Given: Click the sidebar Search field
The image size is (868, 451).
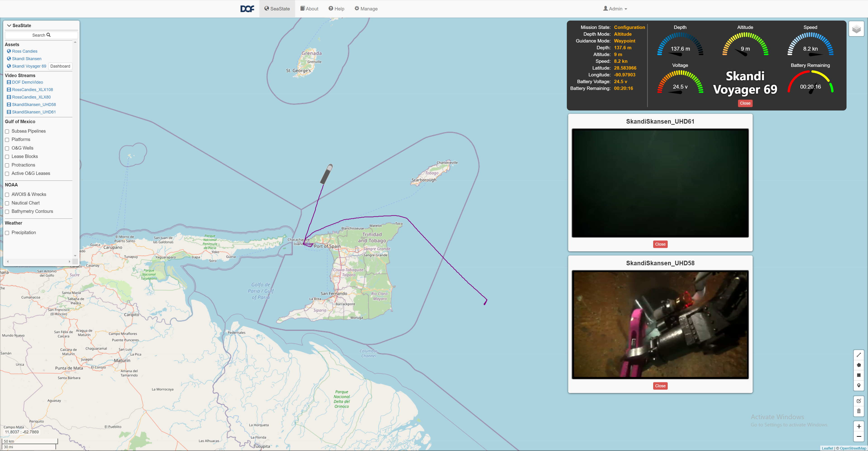Looking at the screenshot, I should coord(41,35).
